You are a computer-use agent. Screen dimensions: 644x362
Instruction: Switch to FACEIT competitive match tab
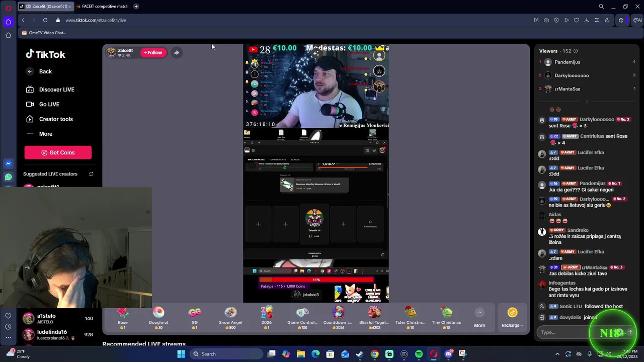[102, 7]
